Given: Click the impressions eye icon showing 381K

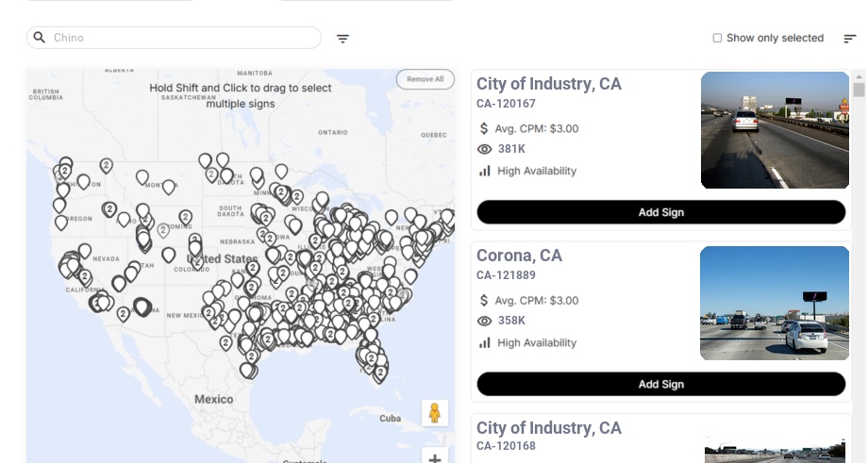Looking at the screenshot, I should point(485,149).
